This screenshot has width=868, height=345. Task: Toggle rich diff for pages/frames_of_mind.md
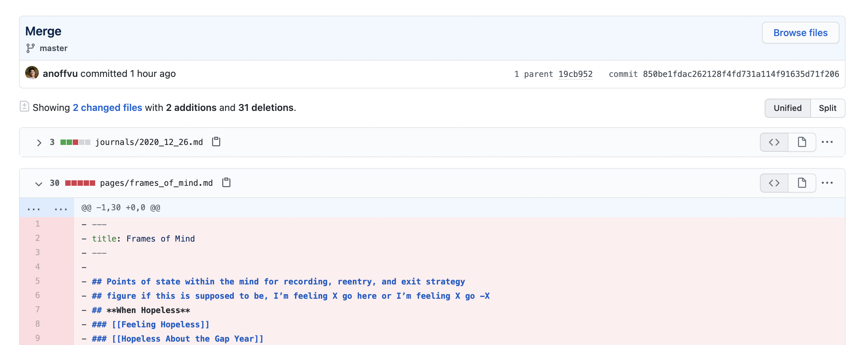tap(801, 183)
